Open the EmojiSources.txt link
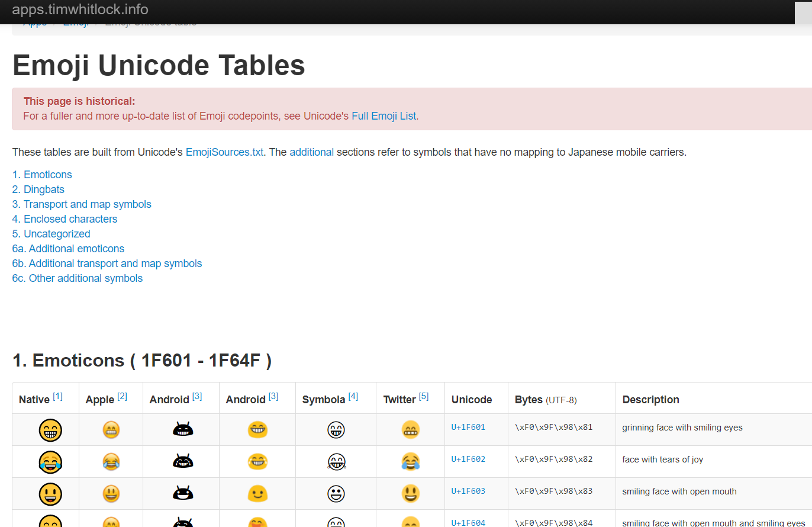This screenshot has height=527, width=812. click(224, 152)
